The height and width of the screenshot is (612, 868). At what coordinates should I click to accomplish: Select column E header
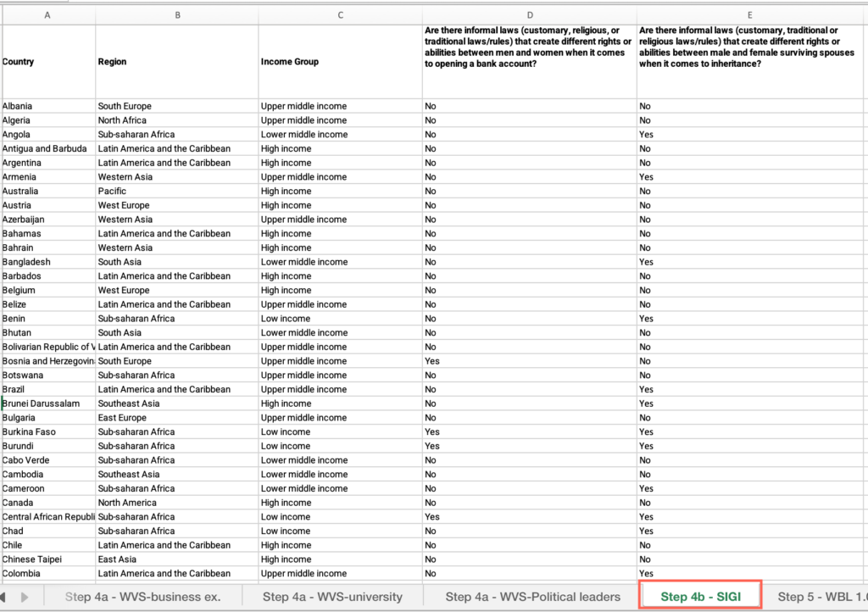pyautogui.click(x=750, y=15)
